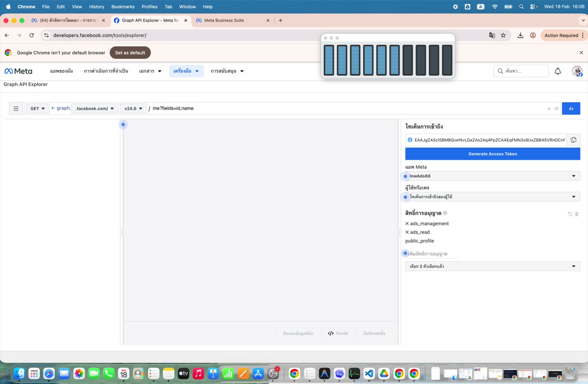The width and height of the screenshot is (588, 384).
Task: Change API version v24.0 dropdown
Action: (x=133, y=109)
